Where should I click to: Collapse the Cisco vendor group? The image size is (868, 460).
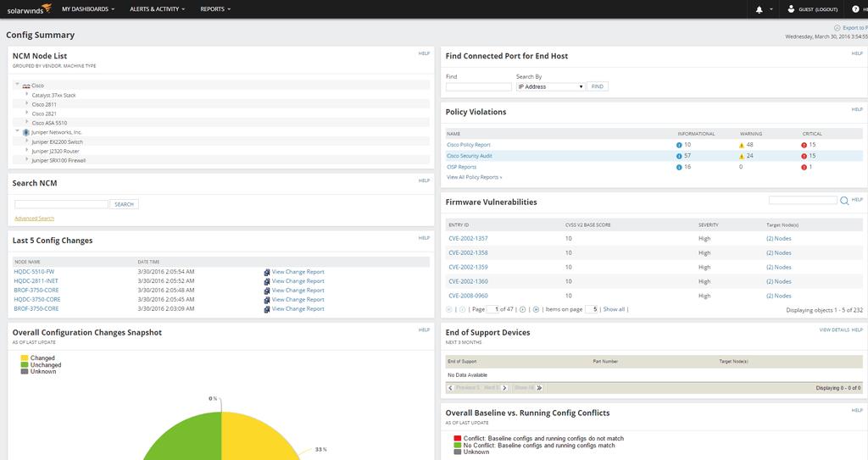click(17, 85)
